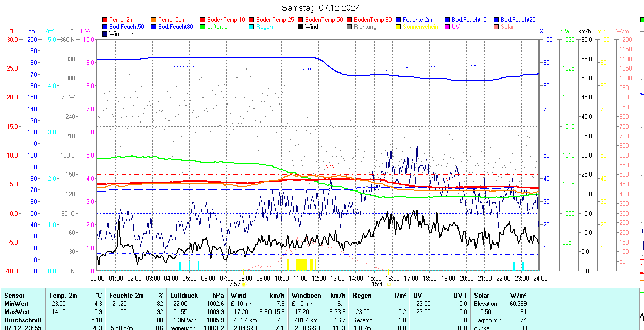Click the magenta UV legend square
Viewport: 644px width, 330px height.
[x=448, y=27]
